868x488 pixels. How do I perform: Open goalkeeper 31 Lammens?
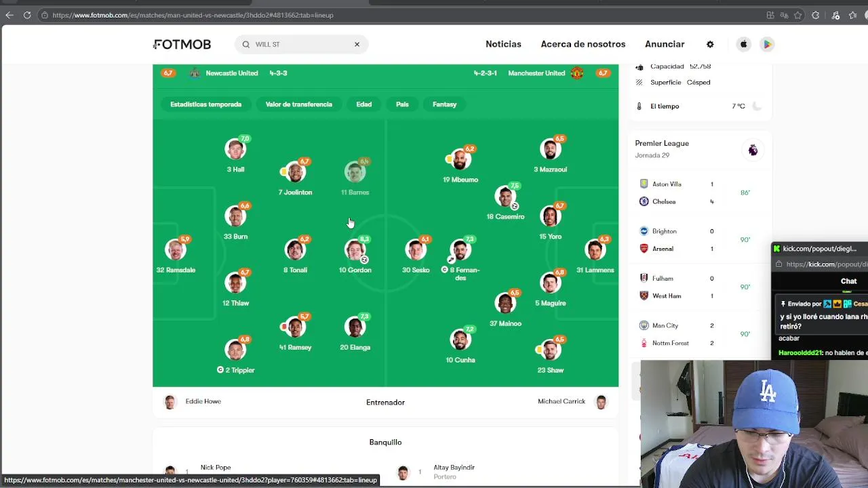(595, 255)
